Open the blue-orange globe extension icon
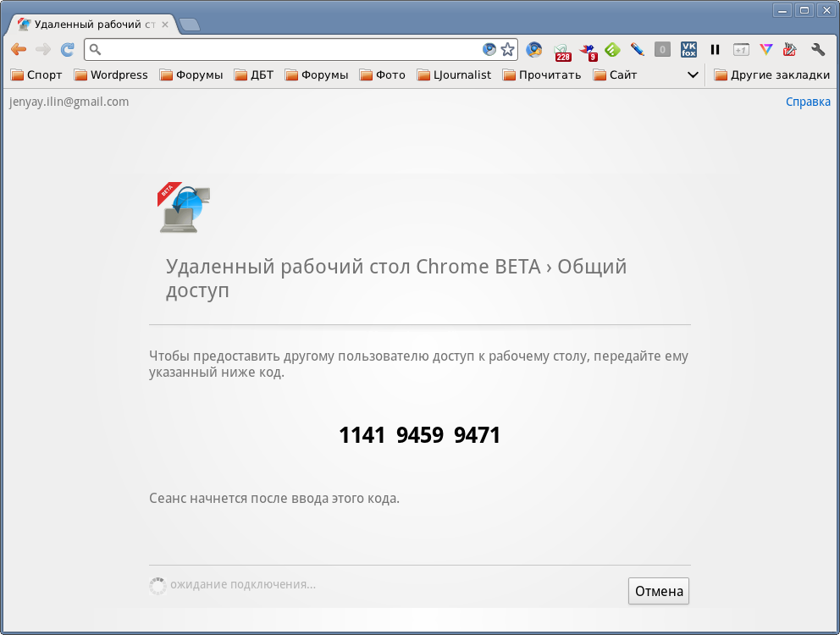Image resolution: width=840 pixels, height=635 pixels. [533, 50]
